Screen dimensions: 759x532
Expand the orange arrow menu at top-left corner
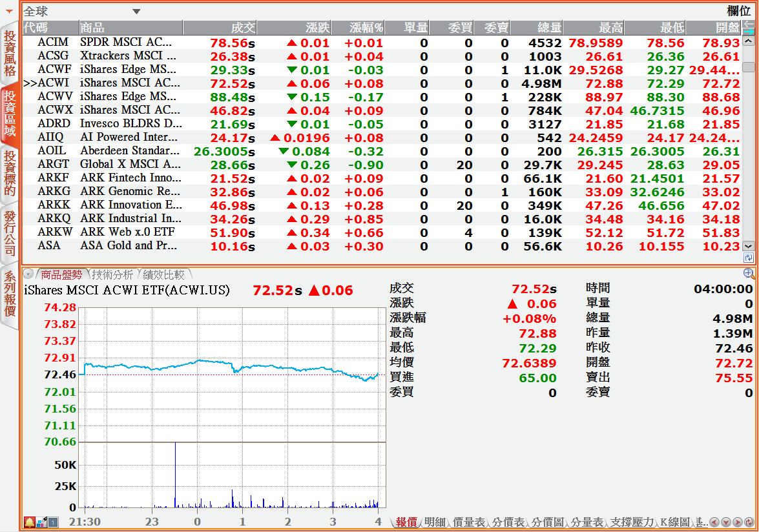coord(9,11)
